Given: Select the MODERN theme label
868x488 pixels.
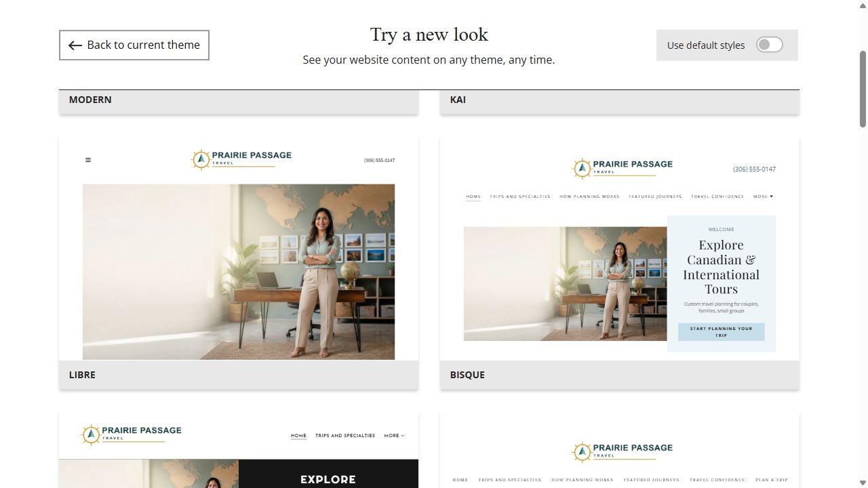Looking at the screenshot, I should [x=90, y=100].
